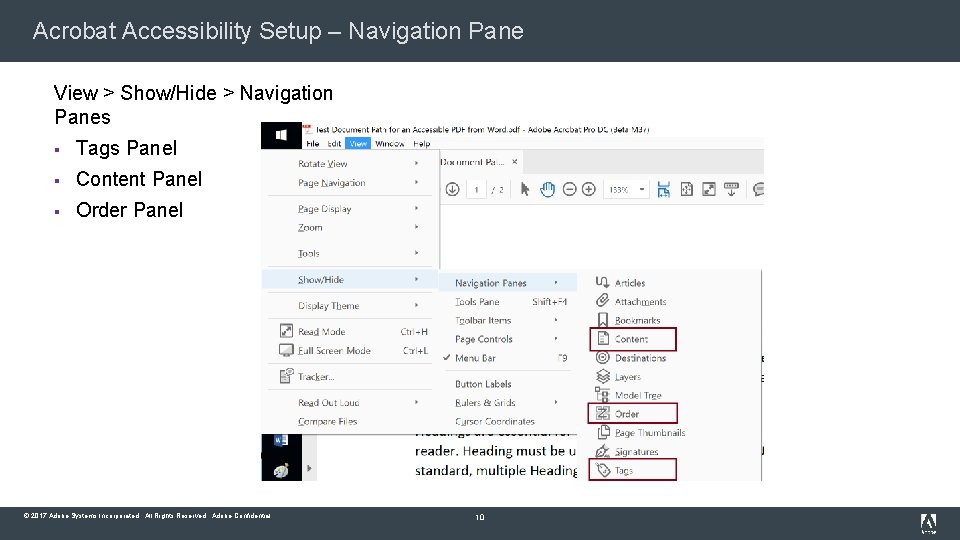Select the Show/Hide menu entry
The width and height of the screenshot is (960, 540).
(x=350, y=279)
